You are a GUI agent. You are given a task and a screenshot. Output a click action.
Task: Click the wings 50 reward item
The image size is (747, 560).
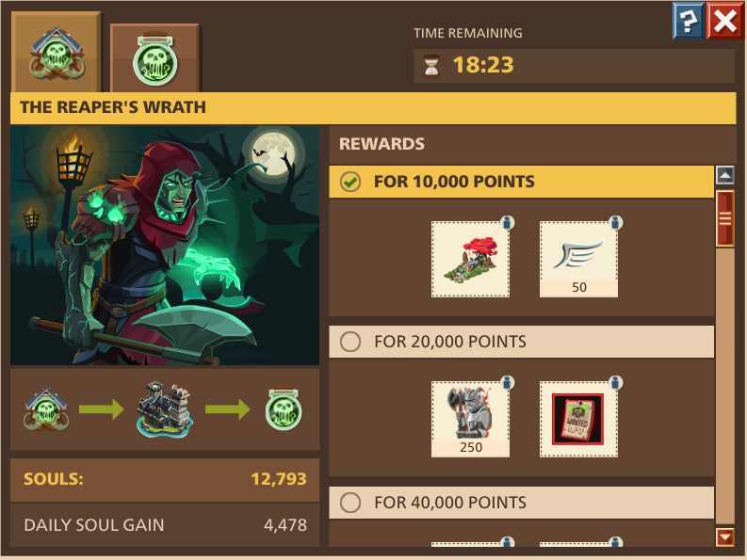click(578, 260)
